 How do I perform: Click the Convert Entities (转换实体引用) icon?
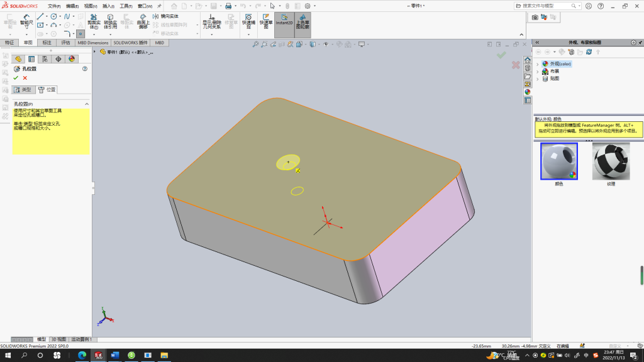(x=110, y=21)
